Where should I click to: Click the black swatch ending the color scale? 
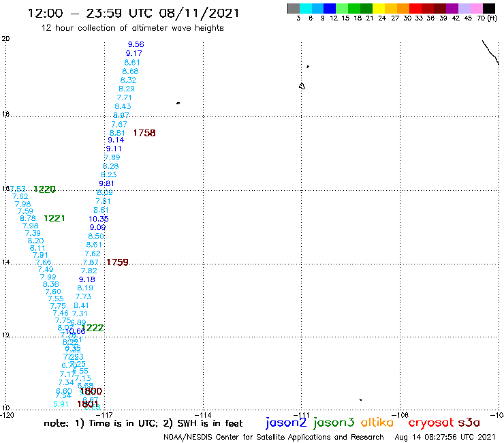(489, 8)
